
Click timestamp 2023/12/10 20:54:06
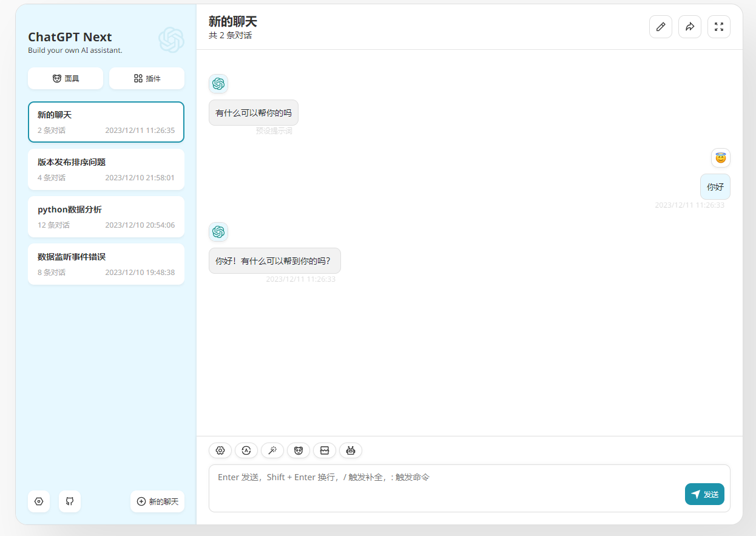coord(140,225)
